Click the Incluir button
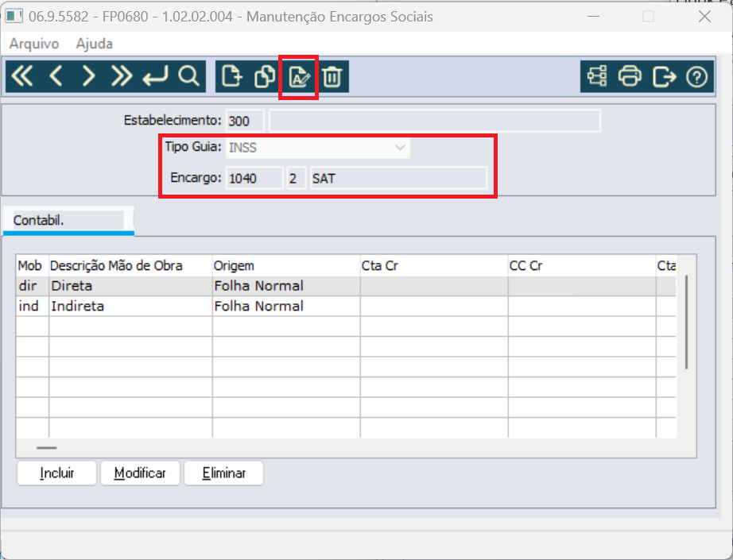The image size is (733, 560). pyautogui.click(x=56, y=473)
